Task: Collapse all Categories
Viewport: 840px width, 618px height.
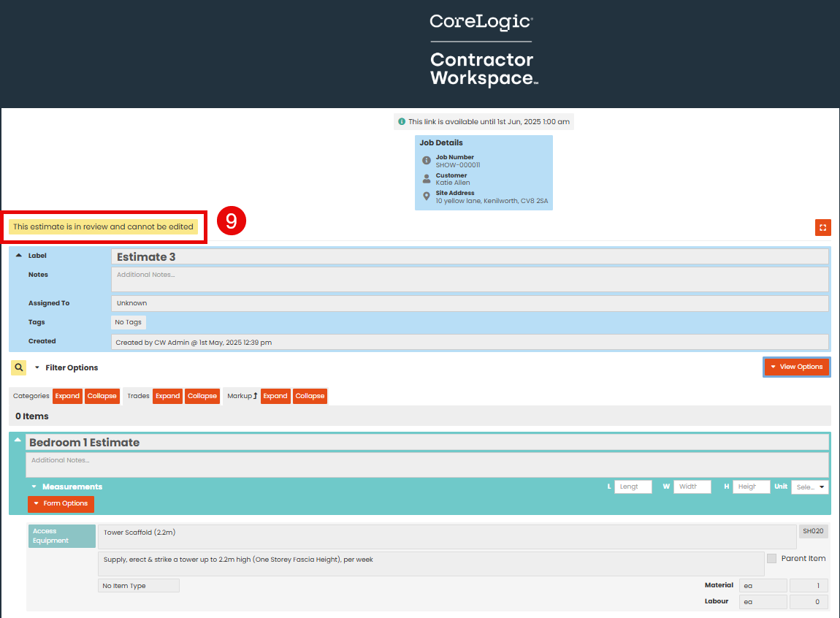Action: tap(102, 396)
